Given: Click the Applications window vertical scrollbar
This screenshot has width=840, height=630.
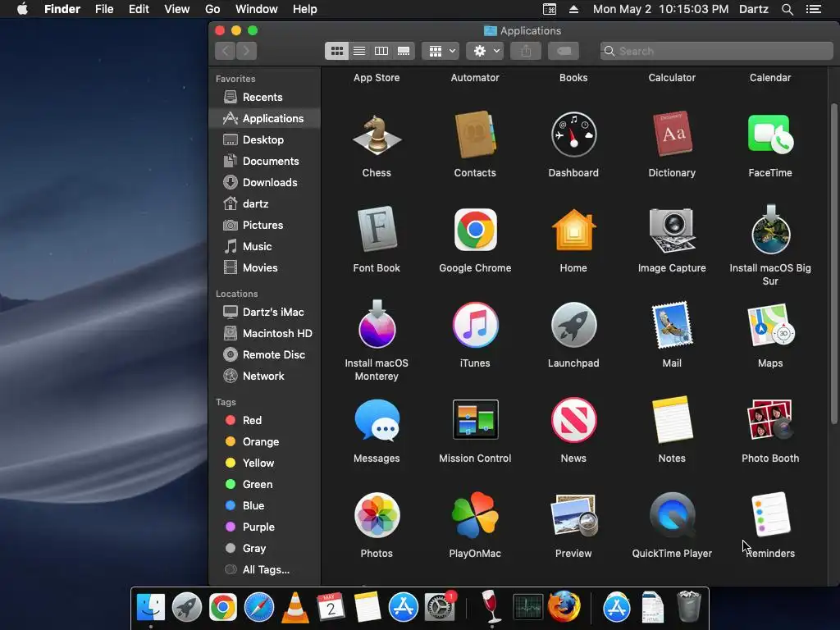Looking at the screenshot, I should [834, 262].
